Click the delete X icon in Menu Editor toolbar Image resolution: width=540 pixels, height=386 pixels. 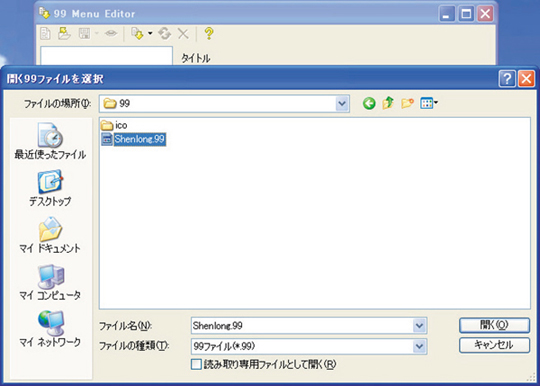(x=183, y=34)
